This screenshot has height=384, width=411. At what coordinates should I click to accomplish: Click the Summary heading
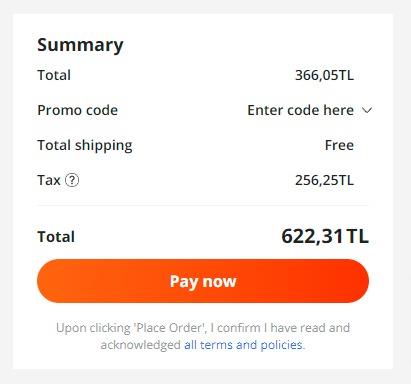80,45
